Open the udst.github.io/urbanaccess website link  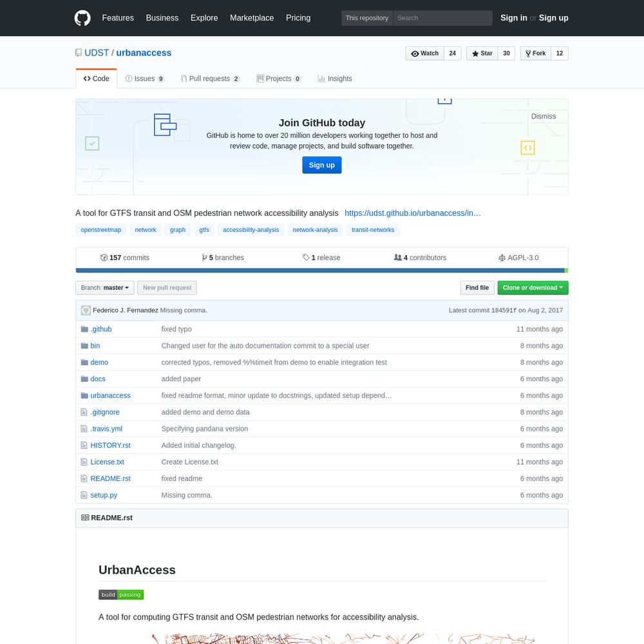click(412, 213)
